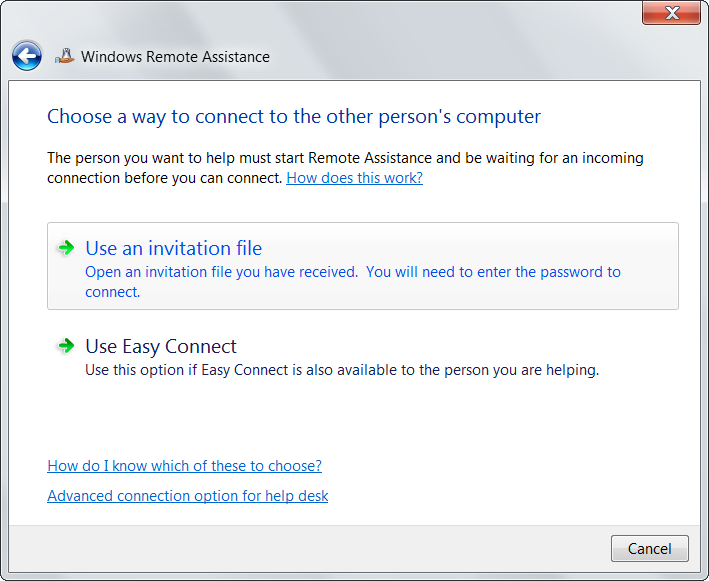Click the 'Windows Remote Assistance' title text
This screenshot has width=709, height=581.
(175, 57)
